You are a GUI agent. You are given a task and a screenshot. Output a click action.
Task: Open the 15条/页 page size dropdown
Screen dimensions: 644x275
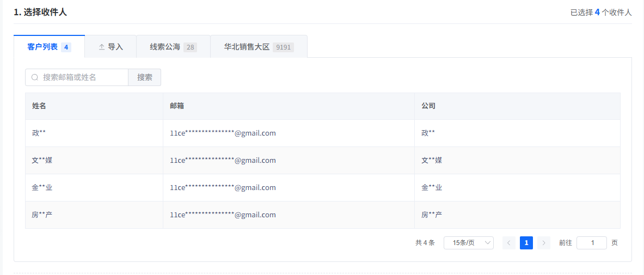click(x=468, y=243)
